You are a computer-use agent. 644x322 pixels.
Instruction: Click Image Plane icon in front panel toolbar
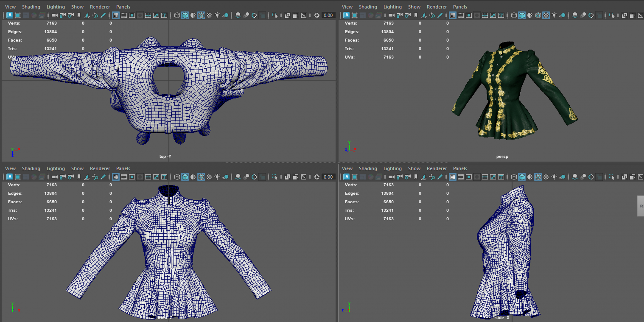click(87, 177)
